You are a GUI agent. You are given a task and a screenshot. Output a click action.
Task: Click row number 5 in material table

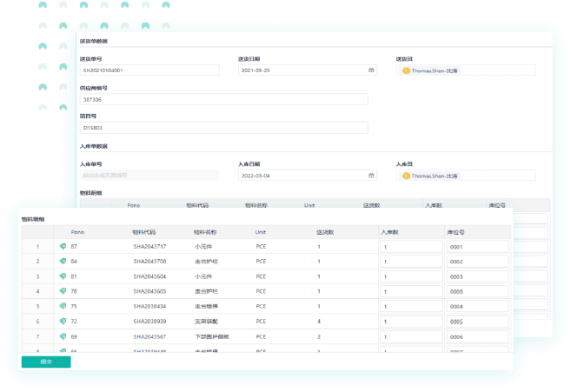pos(37,307)
